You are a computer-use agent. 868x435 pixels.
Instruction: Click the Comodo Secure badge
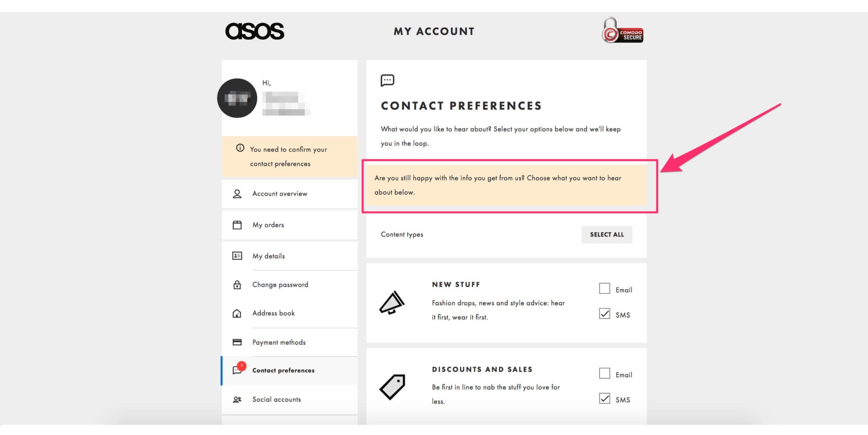click(622, 31)
